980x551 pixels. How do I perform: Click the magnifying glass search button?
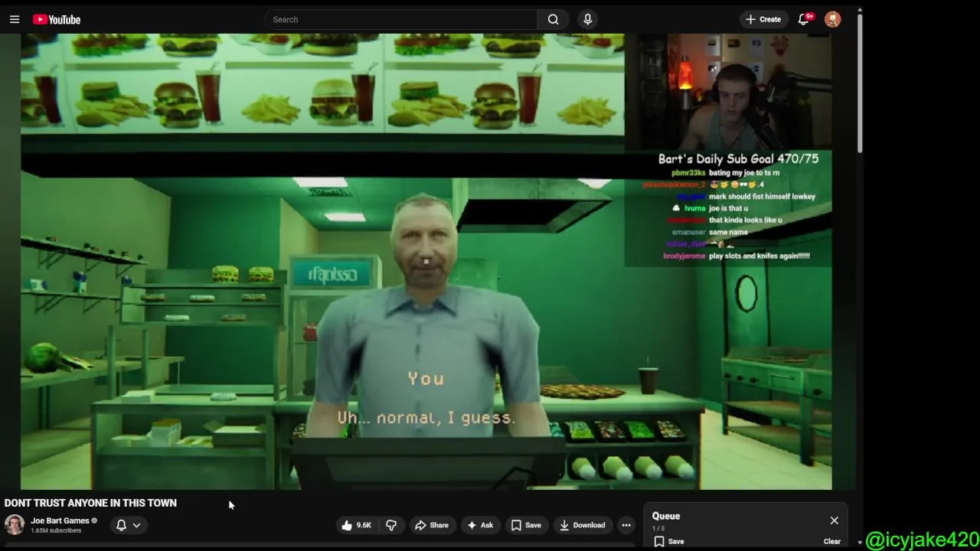click(553, 19)
